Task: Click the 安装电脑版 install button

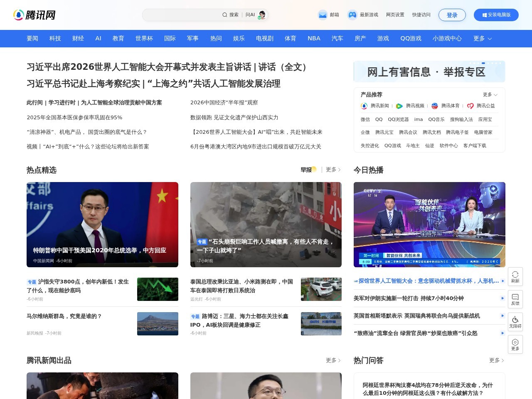Action: click(496, 15)
